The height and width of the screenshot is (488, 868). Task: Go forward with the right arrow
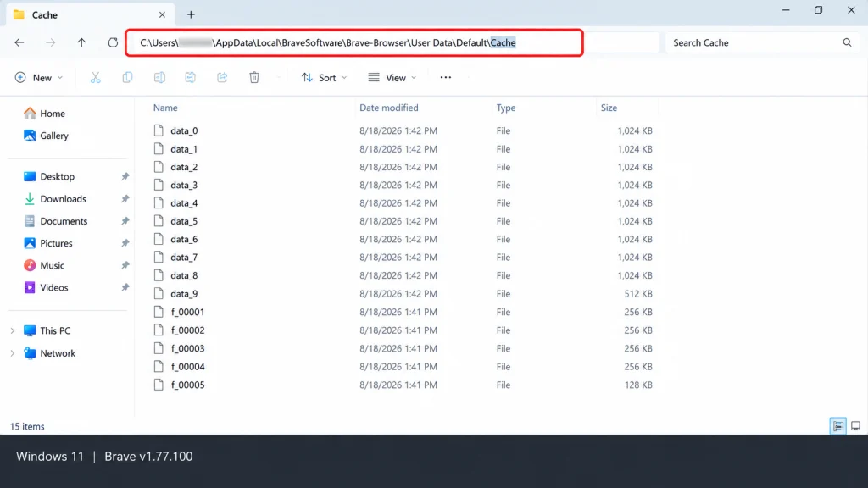pyautogui.click(x=50, y=42)
